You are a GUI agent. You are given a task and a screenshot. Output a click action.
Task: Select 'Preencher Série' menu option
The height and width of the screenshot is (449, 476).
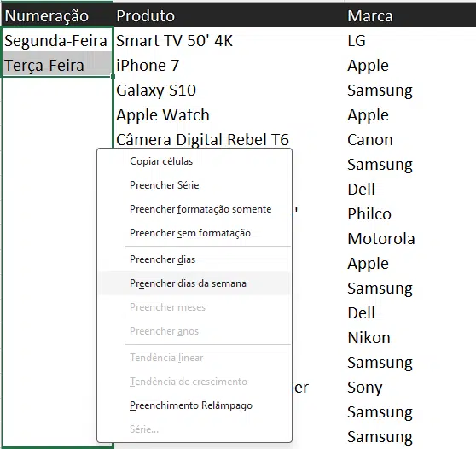point(194,185)
